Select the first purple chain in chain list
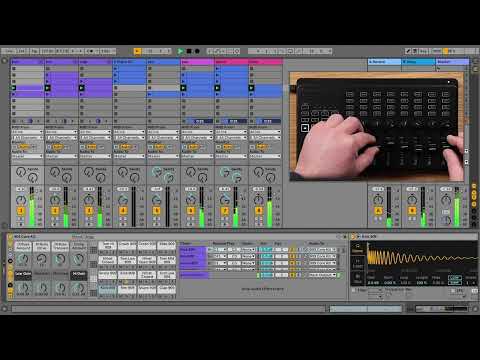Screen dimensions: 480x360 tap(193, 250)
